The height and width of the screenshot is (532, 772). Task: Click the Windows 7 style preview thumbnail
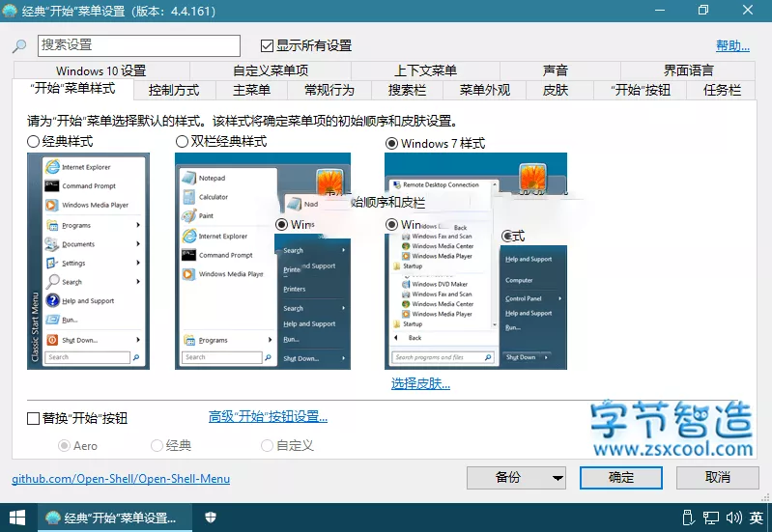point(475,261)
